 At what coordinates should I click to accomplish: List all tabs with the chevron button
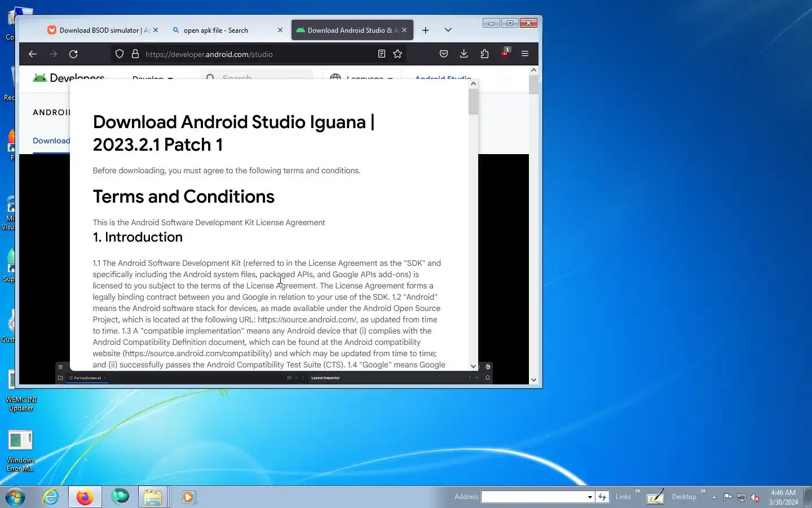tap(448, 30)
